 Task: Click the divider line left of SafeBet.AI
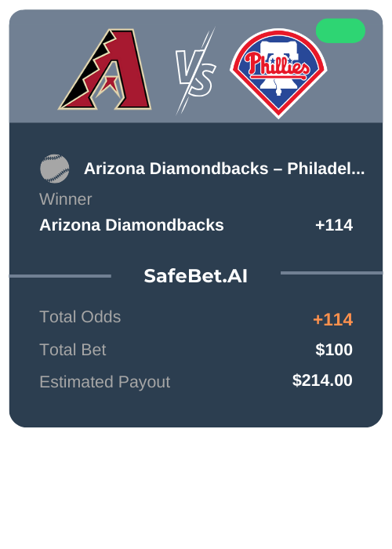[x=60, y=276]
